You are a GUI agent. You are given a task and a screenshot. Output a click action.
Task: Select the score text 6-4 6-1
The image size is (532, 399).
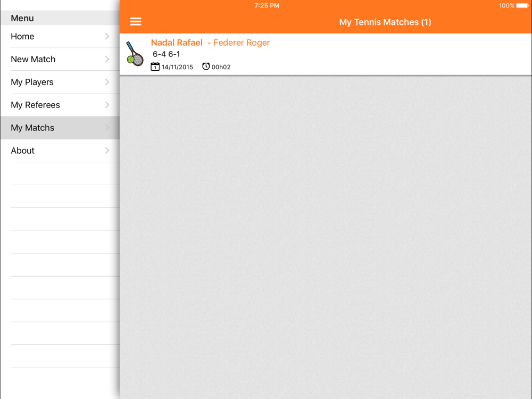(x=166, y=54)
